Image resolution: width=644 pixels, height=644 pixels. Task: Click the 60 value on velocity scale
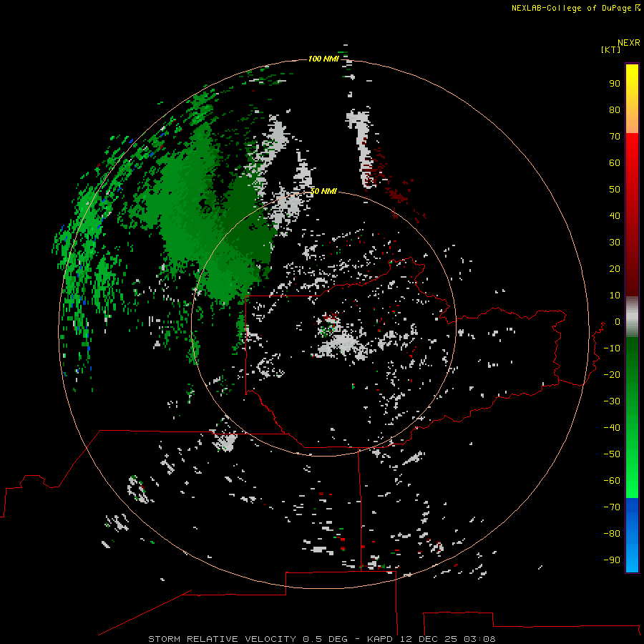(615, 163)
